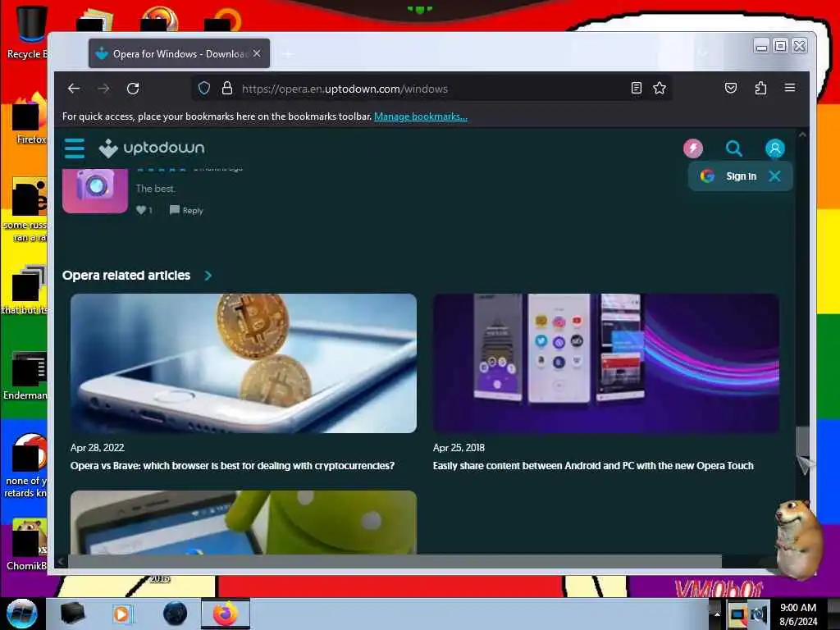
Task: Click the horizontal scrollbar thumb
Action: pos(395,561)
